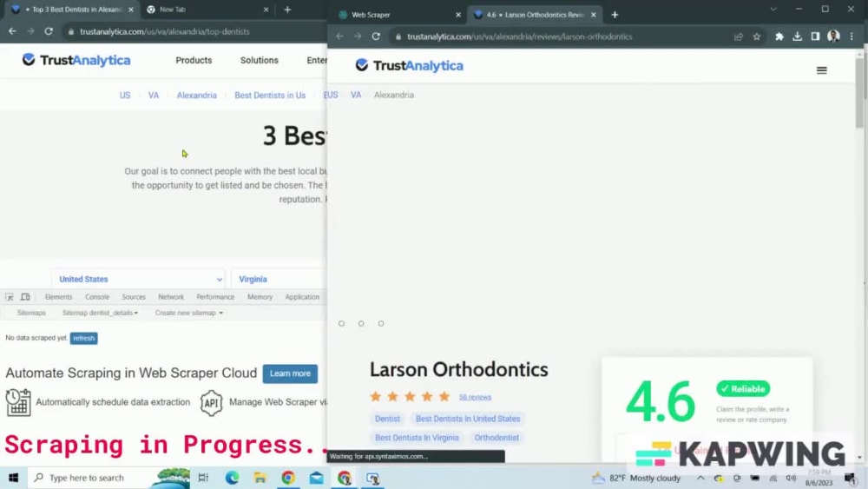Screen dimensions: 868x489
Task: Close the Larson Orthodontics Reviews tab
Action: (594, 15)
